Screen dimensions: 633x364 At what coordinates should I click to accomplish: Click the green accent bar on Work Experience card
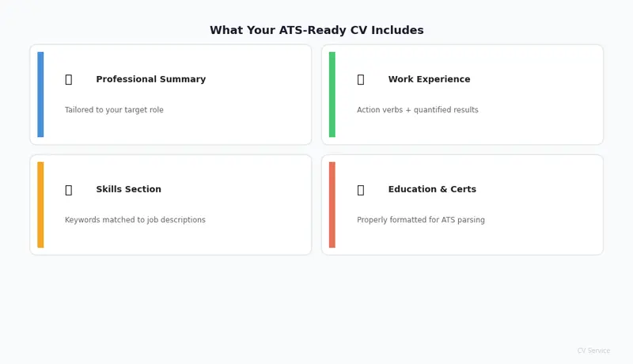(332, 94)
